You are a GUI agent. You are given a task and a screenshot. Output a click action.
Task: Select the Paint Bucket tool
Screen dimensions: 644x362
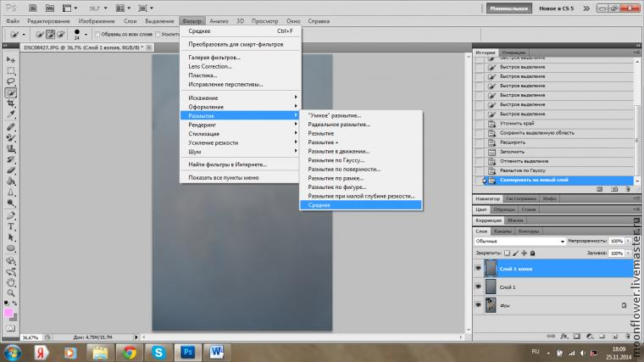[11, 181]
